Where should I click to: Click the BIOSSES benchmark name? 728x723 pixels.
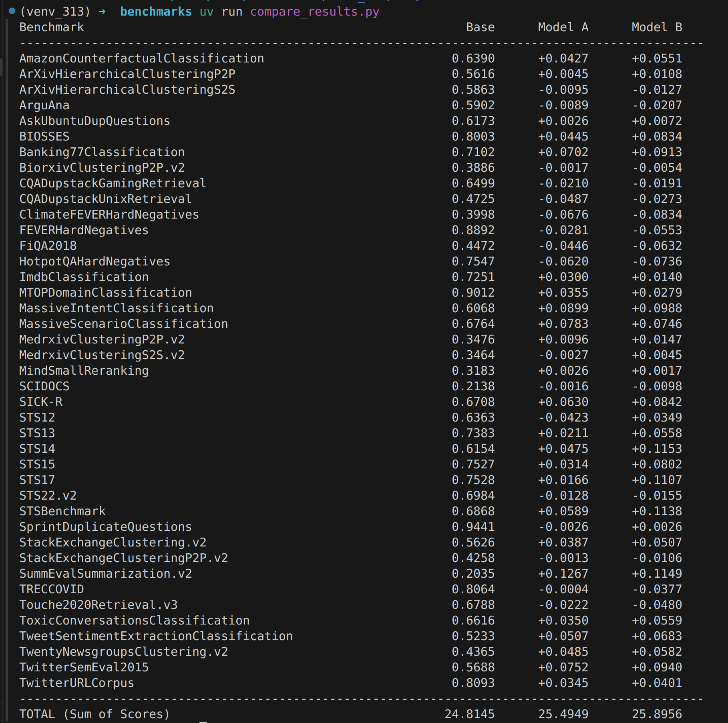tap(44, 136)
